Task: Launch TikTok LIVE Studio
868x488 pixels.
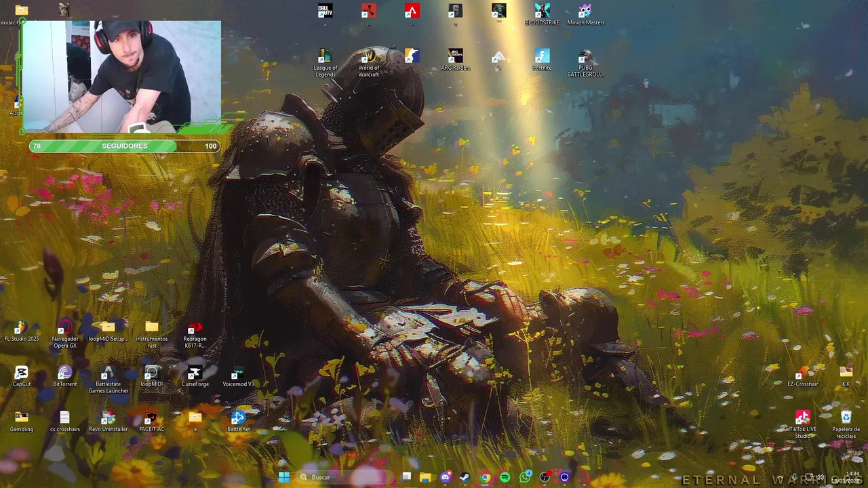Action: click(x=802, y=425)
